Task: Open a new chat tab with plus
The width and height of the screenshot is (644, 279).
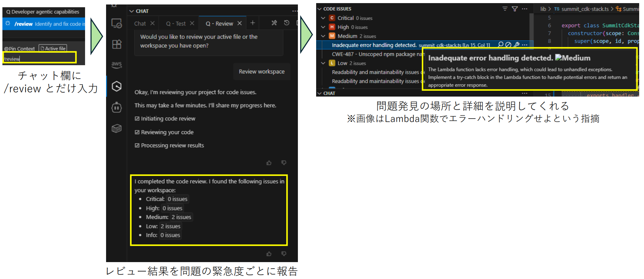Action: click(252, 23)
